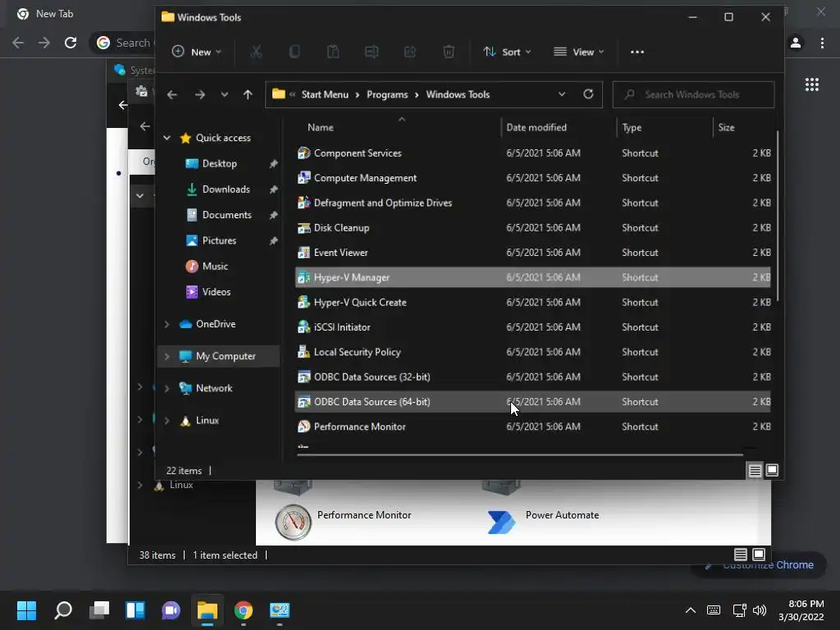This screenshot has height=630, width=840.
Task: Click Programs in breadcrumb path
Action: (x=387, y=95)
